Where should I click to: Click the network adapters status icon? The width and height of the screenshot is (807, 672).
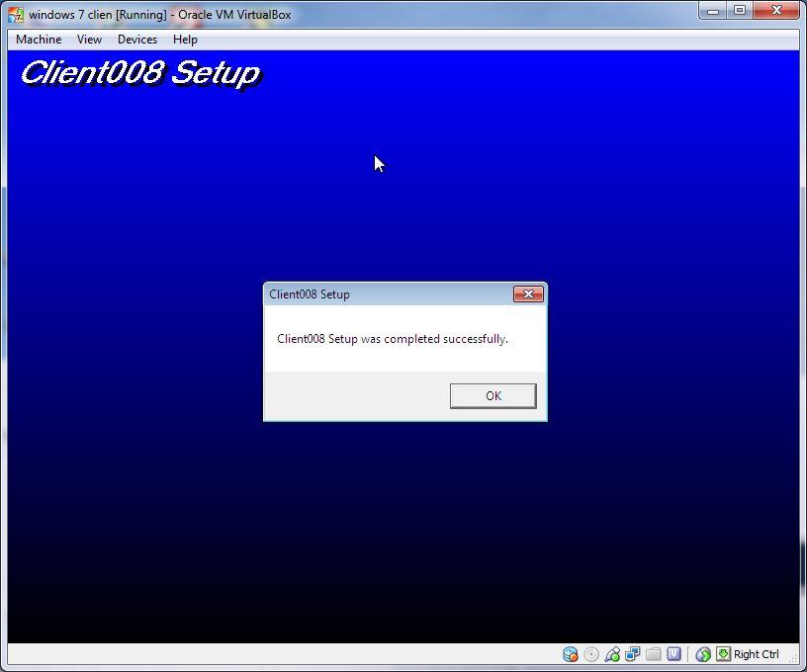pyautogui.click(x=633, y=654)
